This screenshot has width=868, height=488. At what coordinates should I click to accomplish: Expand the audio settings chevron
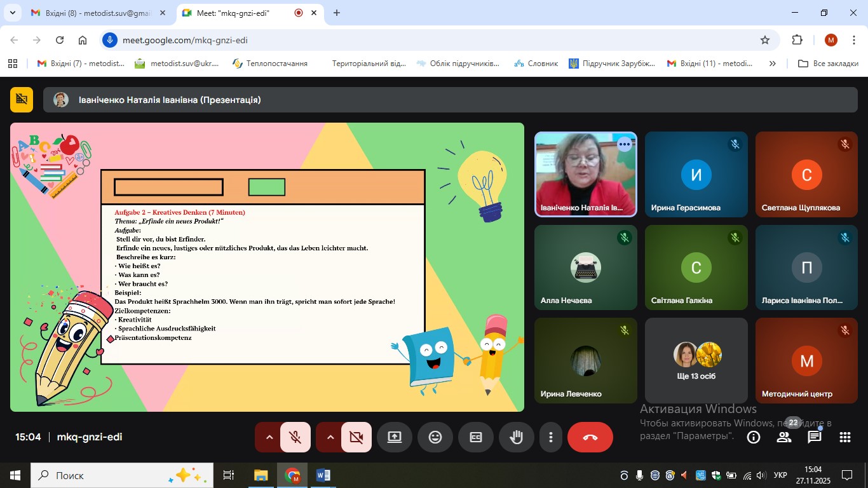[x=269, y=437]
